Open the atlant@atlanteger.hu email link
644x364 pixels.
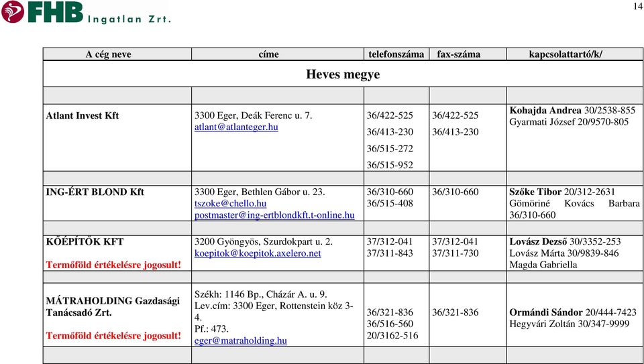236,127
